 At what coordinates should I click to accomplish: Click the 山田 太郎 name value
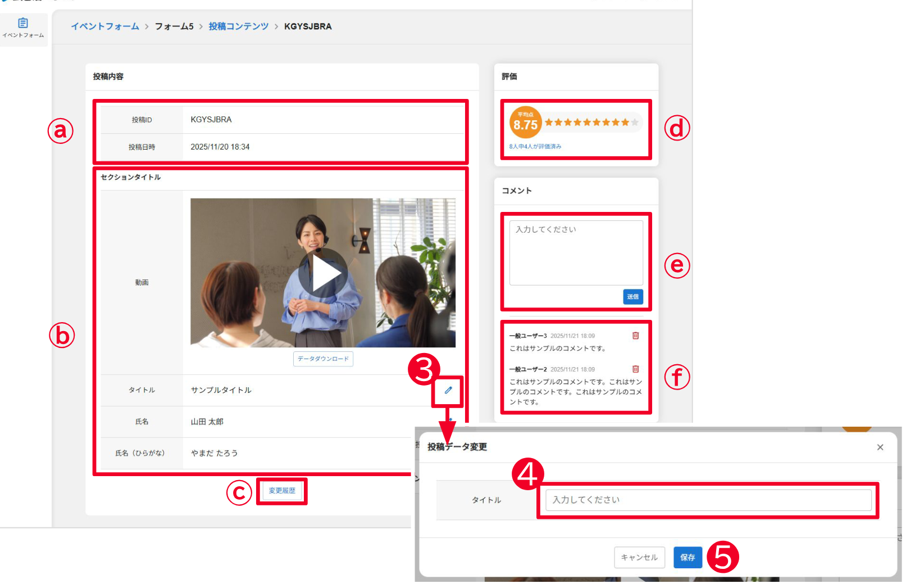207,422
